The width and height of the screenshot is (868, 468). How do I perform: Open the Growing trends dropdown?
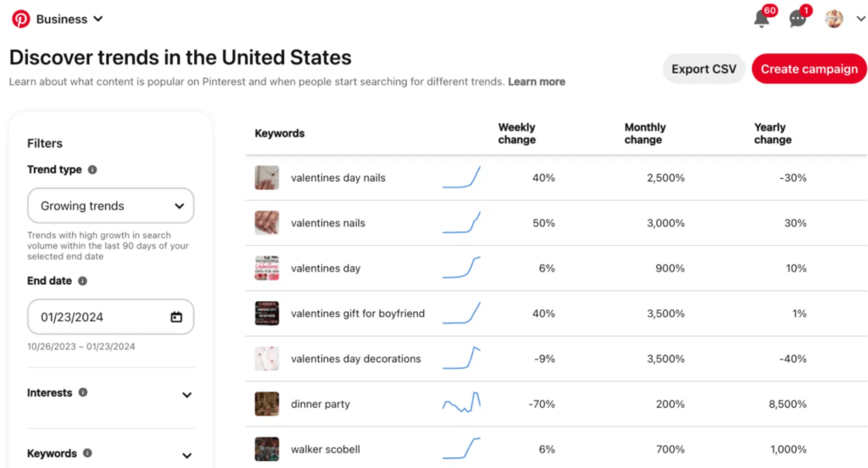(x=110, y=206)
